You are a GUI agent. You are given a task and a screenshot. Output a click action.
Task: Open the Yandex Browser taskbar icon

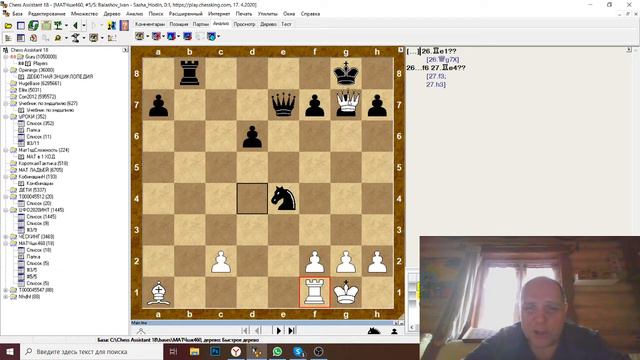pos(236,351)
